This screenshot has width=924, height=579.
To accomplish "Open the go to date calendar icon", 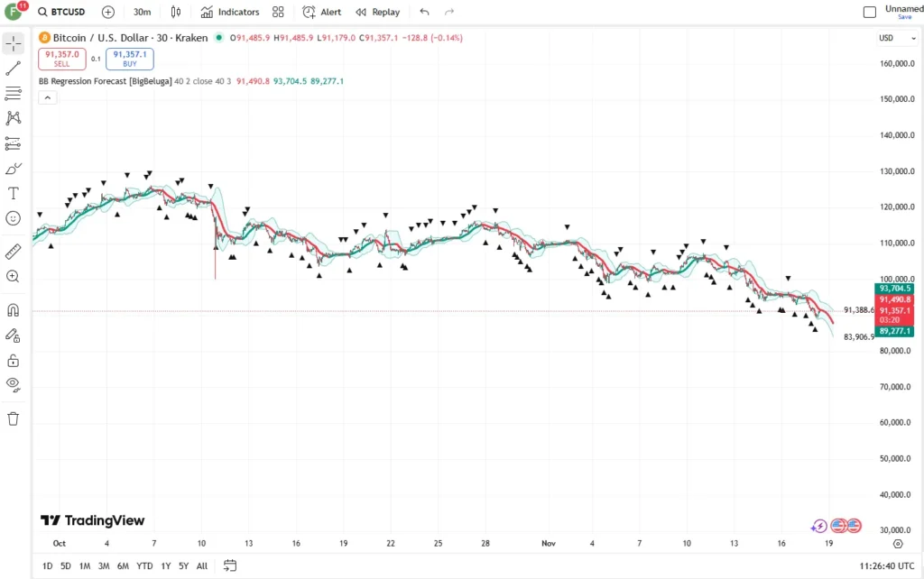I will [230, 565].
